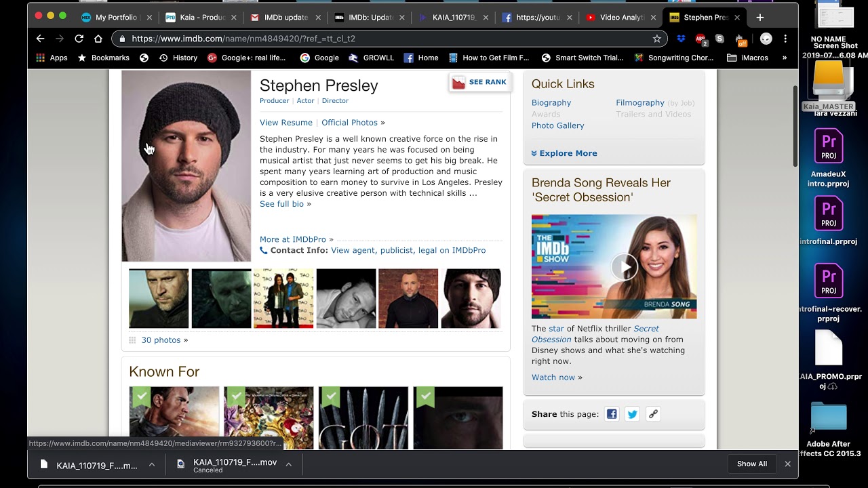Expand options for first KAIA download item

coord(152,464)
